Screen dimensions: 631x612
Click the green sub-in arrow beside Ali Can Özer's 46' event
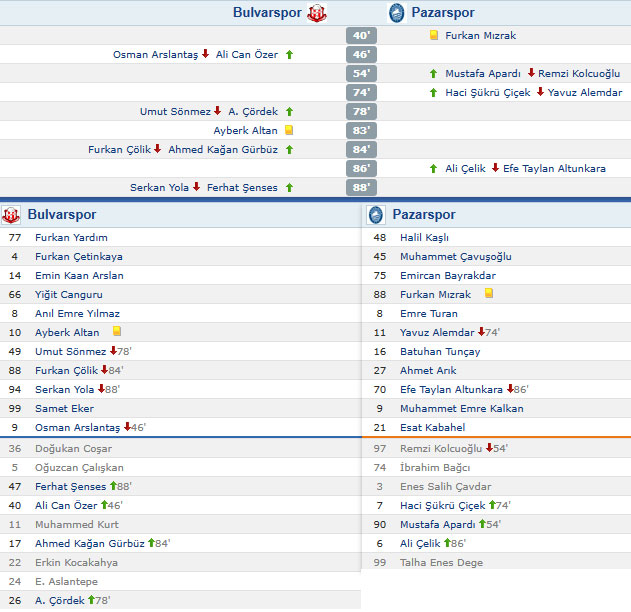289,54
